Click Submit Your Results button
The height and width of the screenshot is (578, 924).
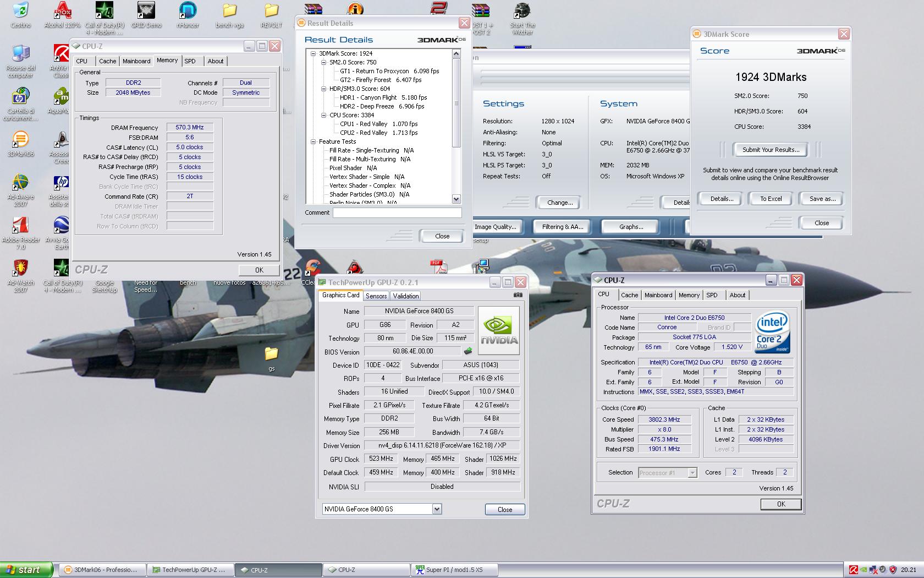click(770, 150)
